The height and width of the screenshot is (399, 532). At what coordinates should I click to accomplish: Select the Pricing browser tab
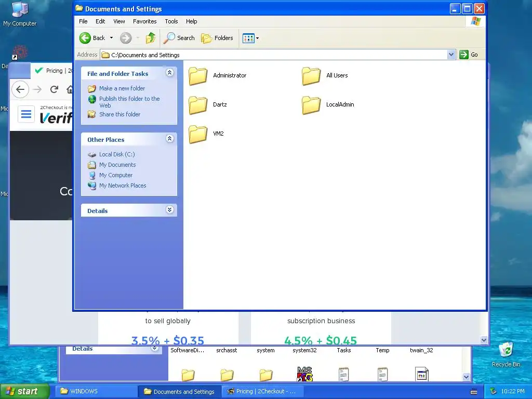pos(52,71)
